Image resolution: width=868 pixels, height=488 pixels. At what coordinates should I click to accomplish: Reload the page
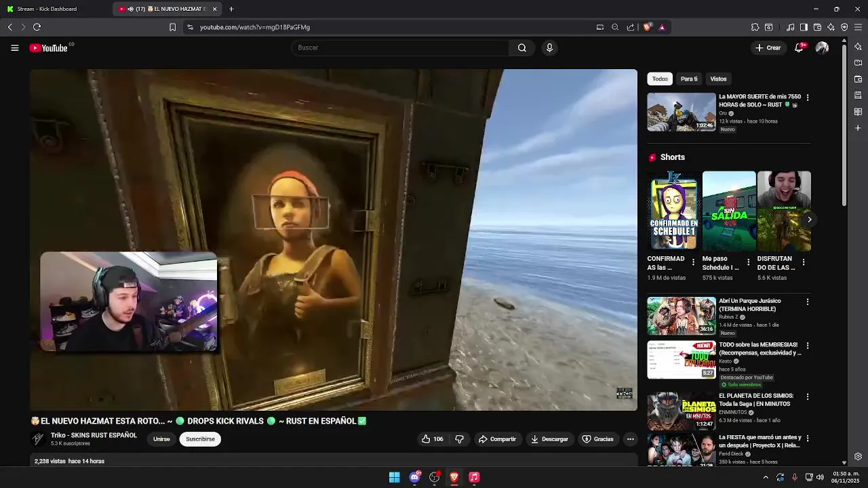(x=37, y=27)
